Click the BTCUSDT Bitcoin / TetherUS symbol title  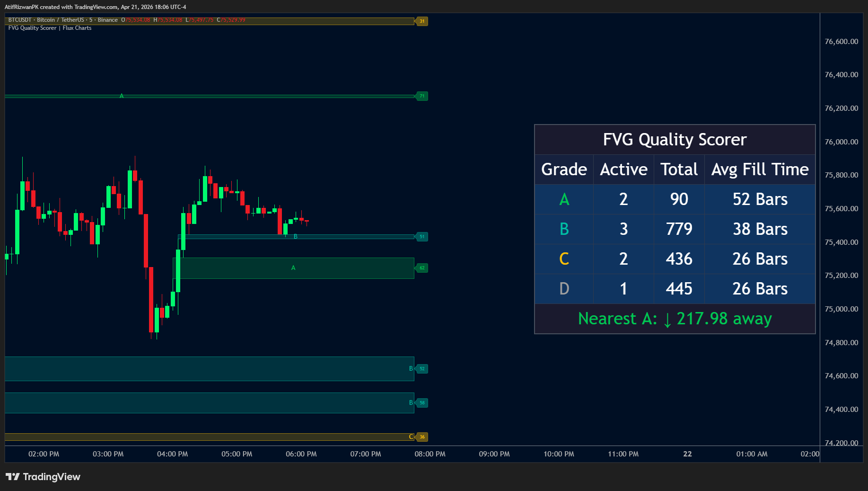63,20
